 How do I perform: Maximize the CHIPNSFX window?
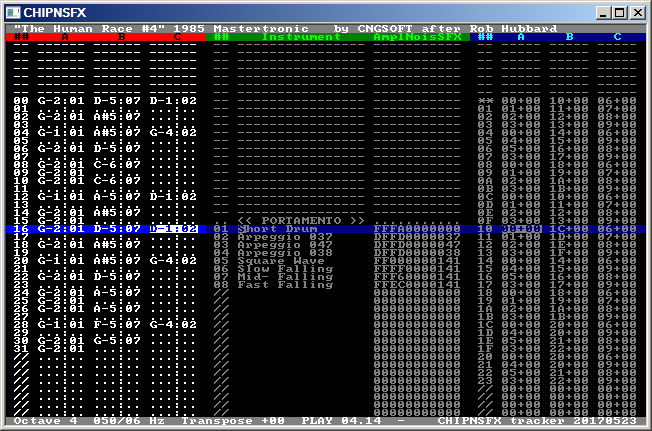(x=619, y=12)
